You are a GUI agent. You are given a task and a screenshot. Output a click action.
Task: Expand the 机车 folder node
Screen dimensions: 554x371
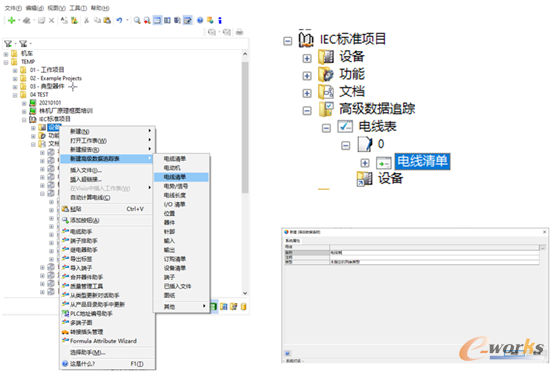click(6, 54)
